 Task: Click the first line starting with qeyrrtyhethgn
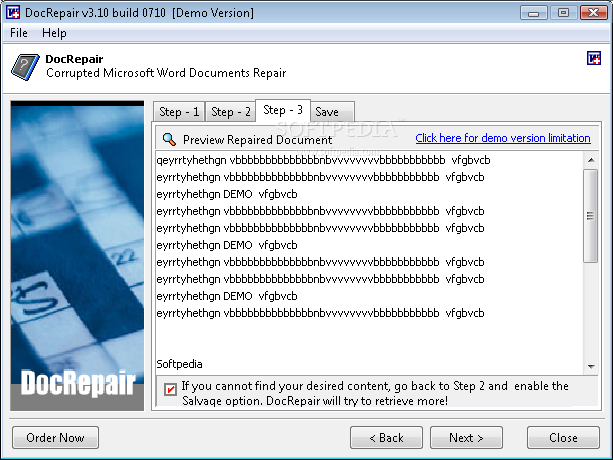(x=323, y=160)
